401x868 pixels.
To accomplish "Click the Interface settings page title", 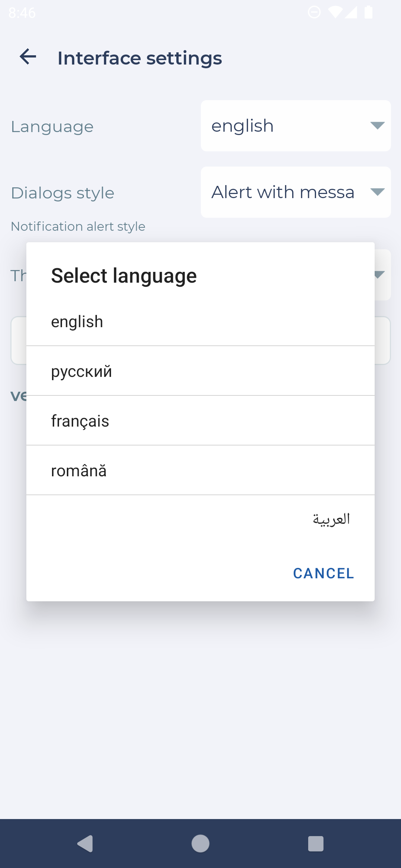I will [140, 58].
